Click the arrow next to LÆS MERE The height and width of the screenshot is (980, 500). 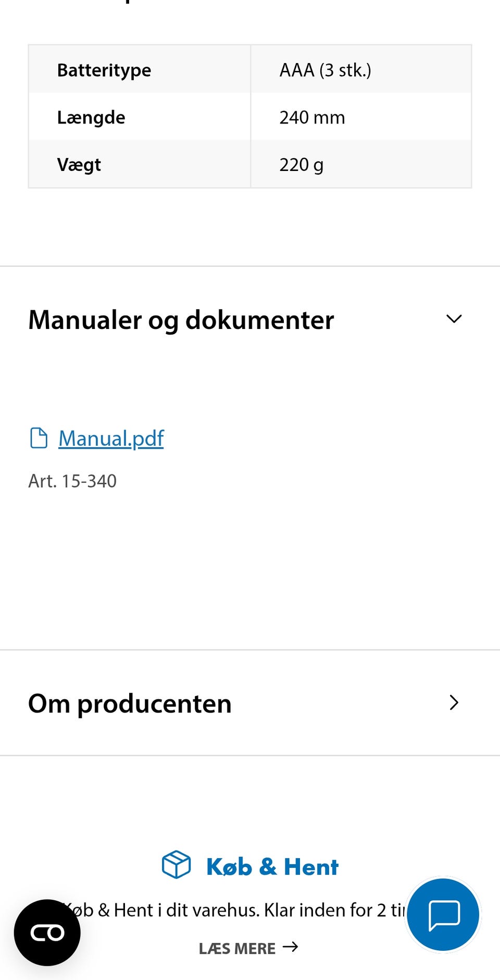point(291,947)
